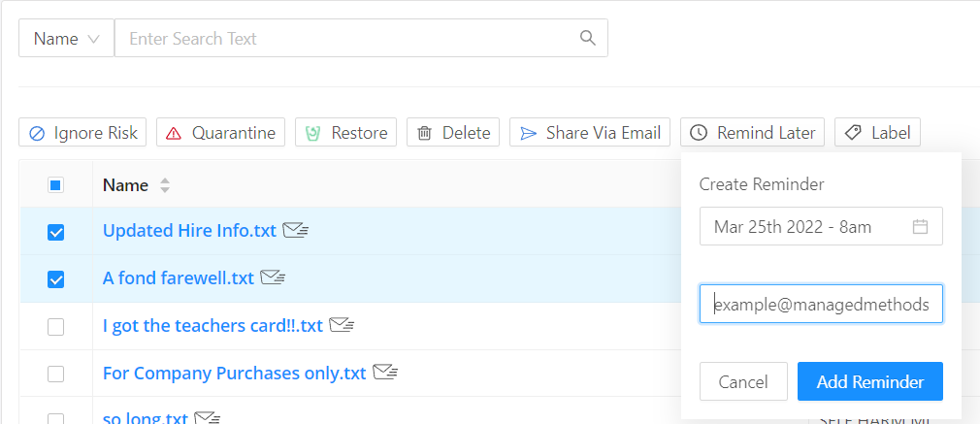Click the email icon beside Updated Hire Info.txt

pyautogui.click(x=295, y=231)
